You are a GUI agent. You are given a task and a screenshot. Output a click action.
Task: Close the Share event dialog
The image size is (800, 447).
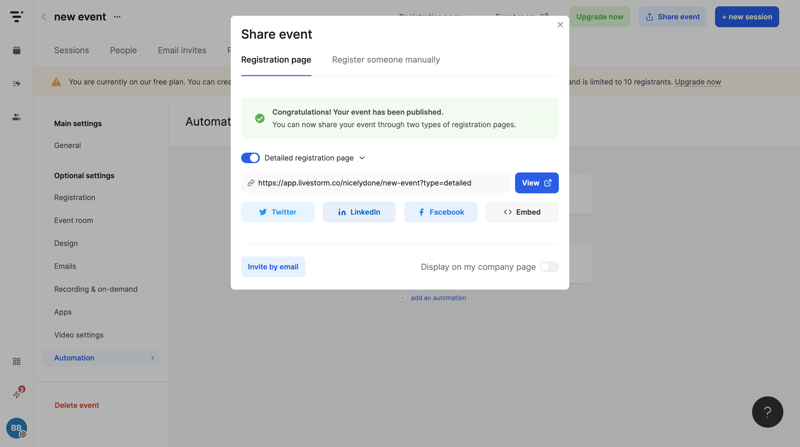point(560,24)
